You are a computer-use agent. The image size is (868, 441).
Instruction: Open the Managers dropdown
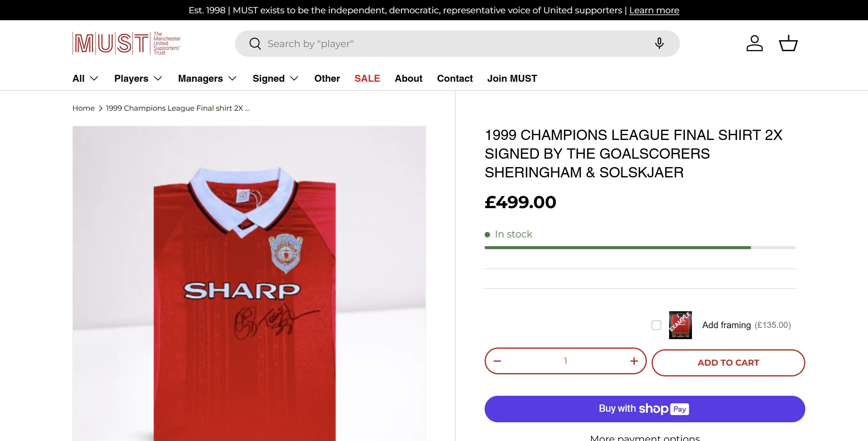click(x=207, y=78)
